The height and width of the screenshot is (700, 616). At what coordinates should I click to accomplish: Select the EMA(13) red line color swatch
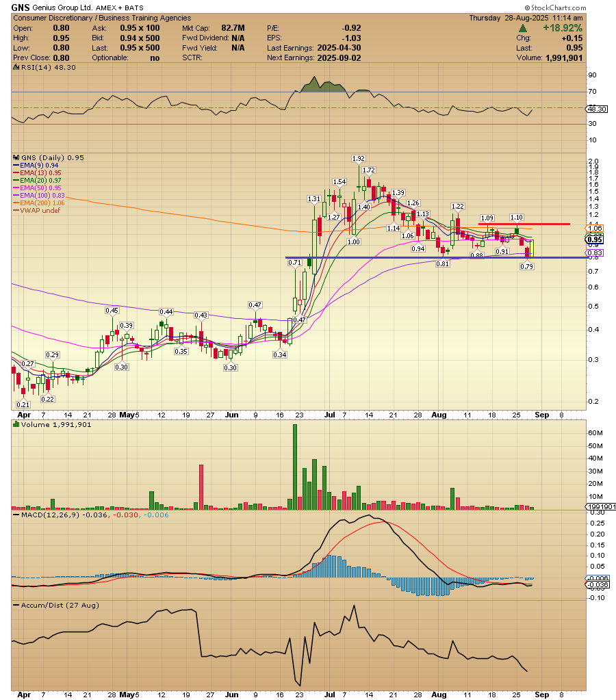click(16, 171)
